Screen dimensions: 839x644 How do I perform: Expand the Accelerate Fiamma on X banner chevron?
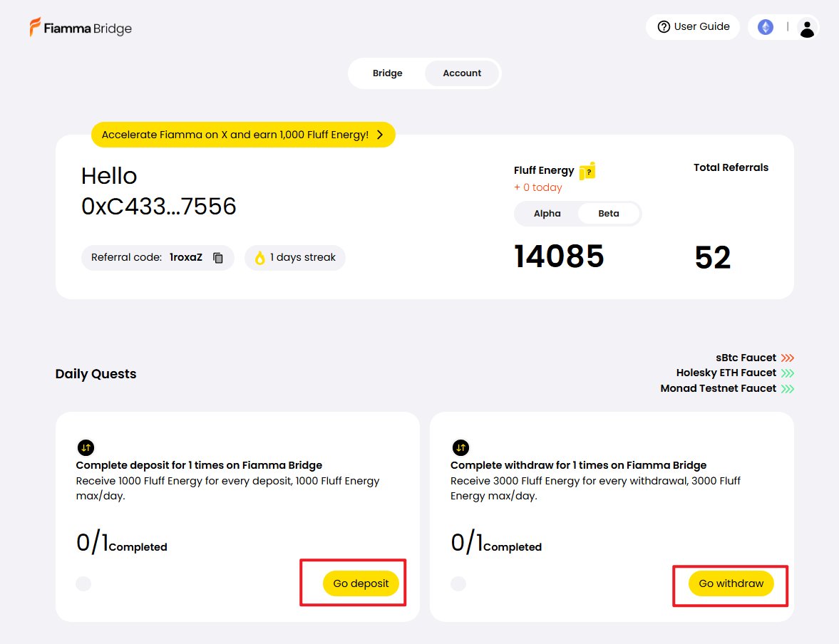pos(380,135)
